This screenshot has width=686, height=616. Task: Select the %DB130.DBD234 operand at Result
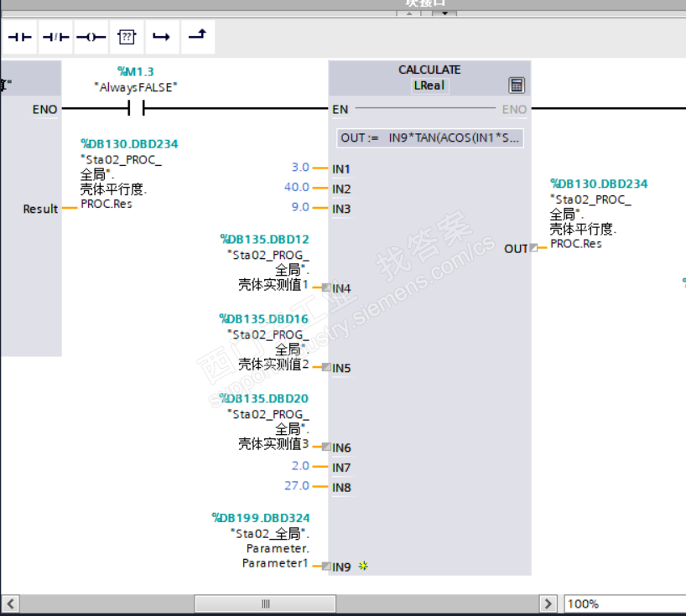tap(129, 144)
